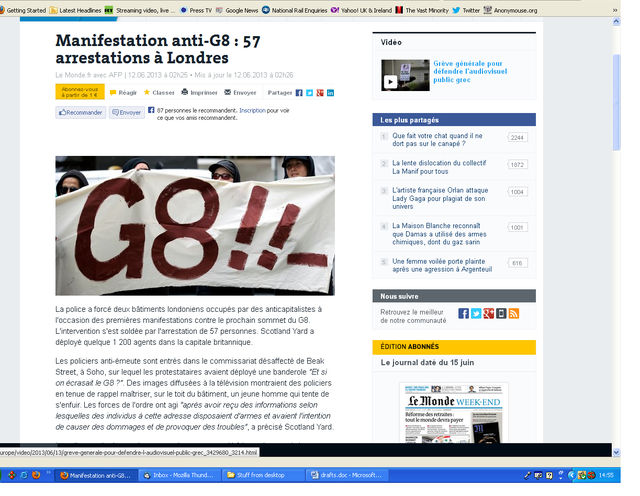Open the G8 protest banner photo

pos(195,225)
